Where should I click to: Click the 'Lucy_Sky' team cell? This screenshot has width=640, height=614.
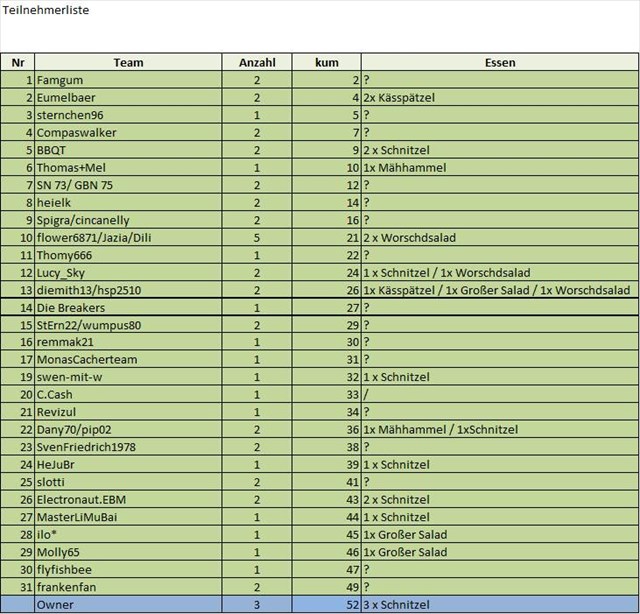[128, 273]
